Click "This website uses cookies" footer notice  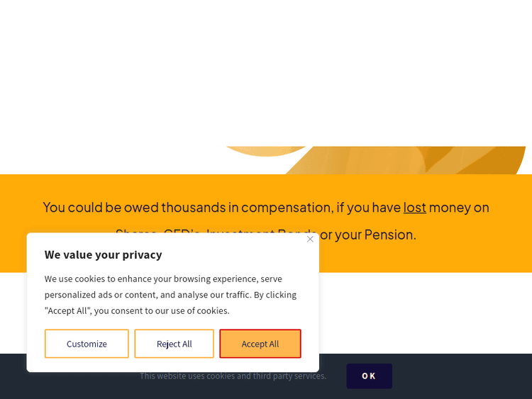click(x=233, y=376)
